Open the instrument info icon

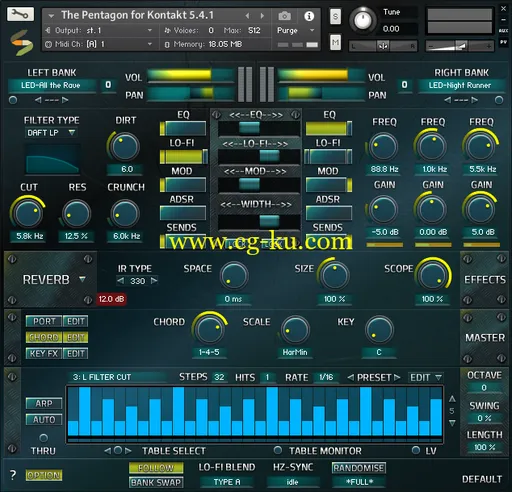click(x=309, y=16)
